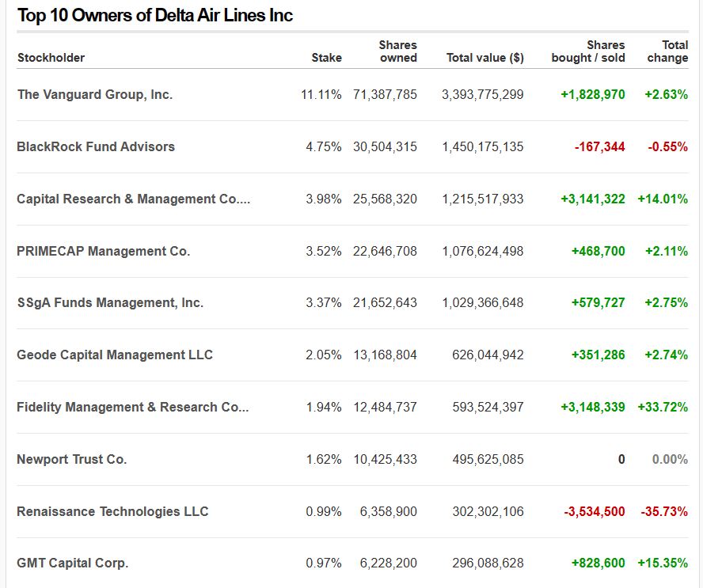
Task: Select Capital Research stake 3.98%
Action: [324, 199]
